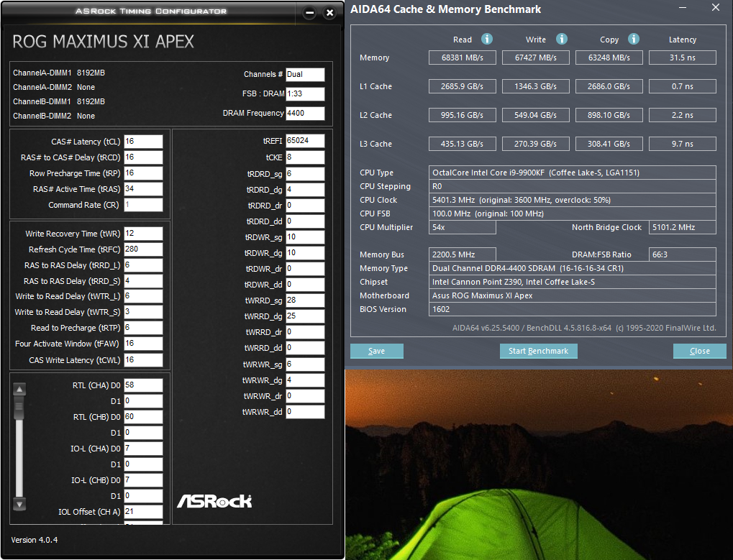The height and width of the screenshot is (560, 733).
Task: Select the tCKE field
Action: coord(305,157)
